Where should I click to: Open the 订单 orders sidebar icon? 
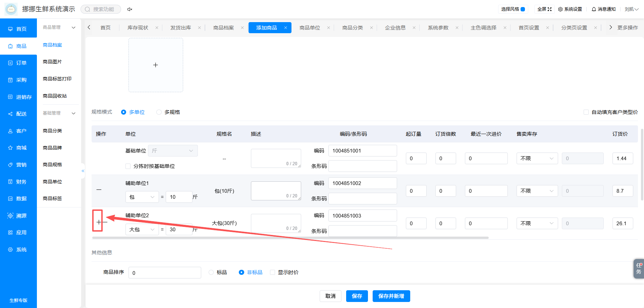coord(10,63)
